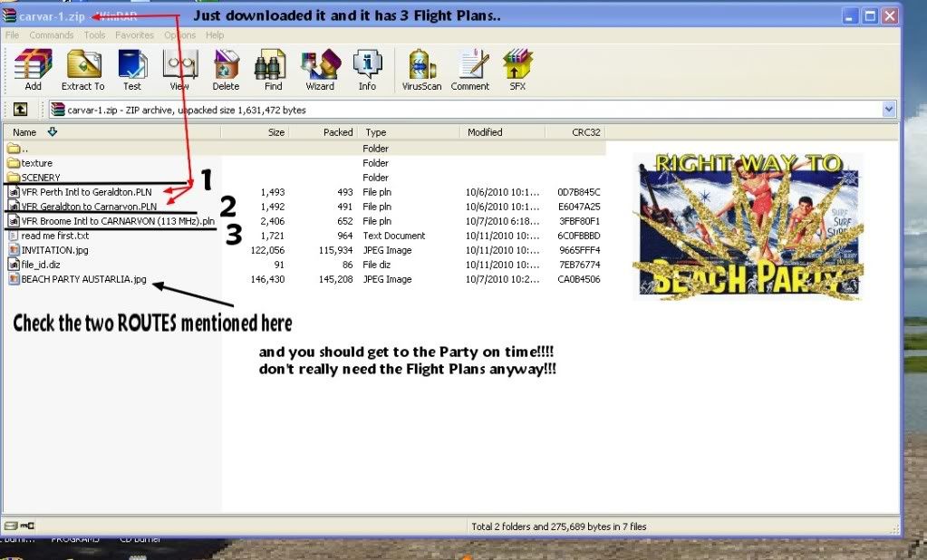Open the Commands menu
The height and width of the screenshot is (560, 927).
click(51, 35)
